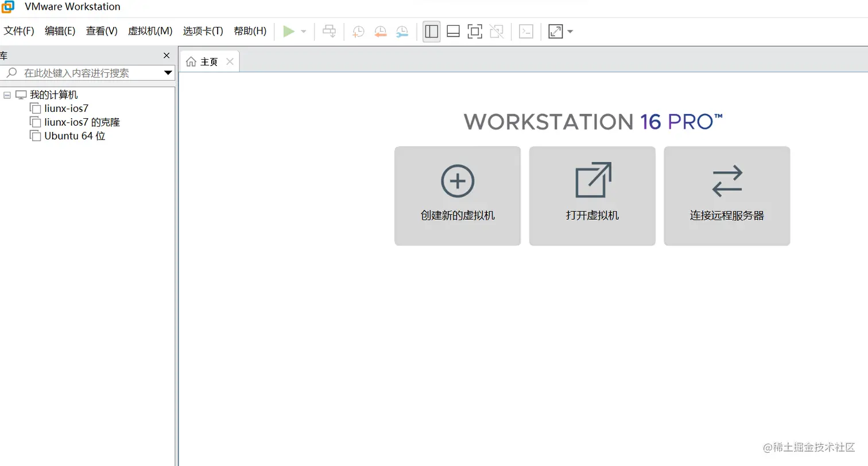Click the Snapshot Manager wrench icon
The image size is (868, 466).
tap(402, 32)
